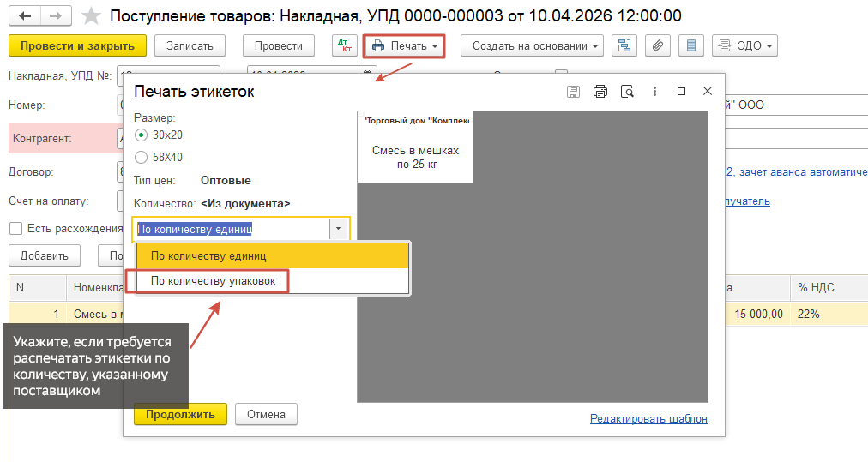The height and width of the screenshot is (462, 868).
Task: Open print preview icon in dialog
Action: tap(627, 92)
